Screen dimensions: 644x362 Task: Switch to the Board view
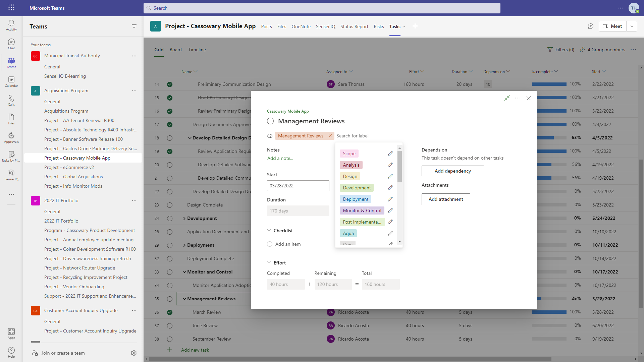tap(175, 50)
